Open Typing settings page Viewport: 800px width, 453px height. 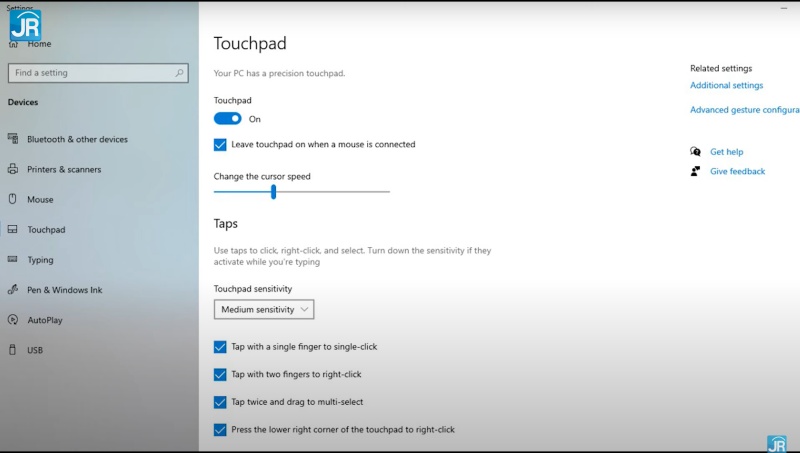tap(40, 260)
